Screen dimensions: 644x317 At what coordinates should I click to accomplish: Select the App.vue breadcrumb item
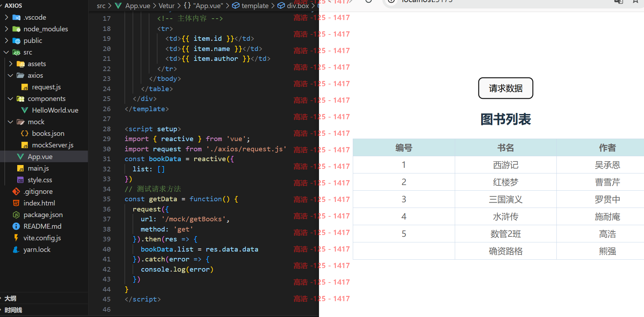[x=138, y=6]
